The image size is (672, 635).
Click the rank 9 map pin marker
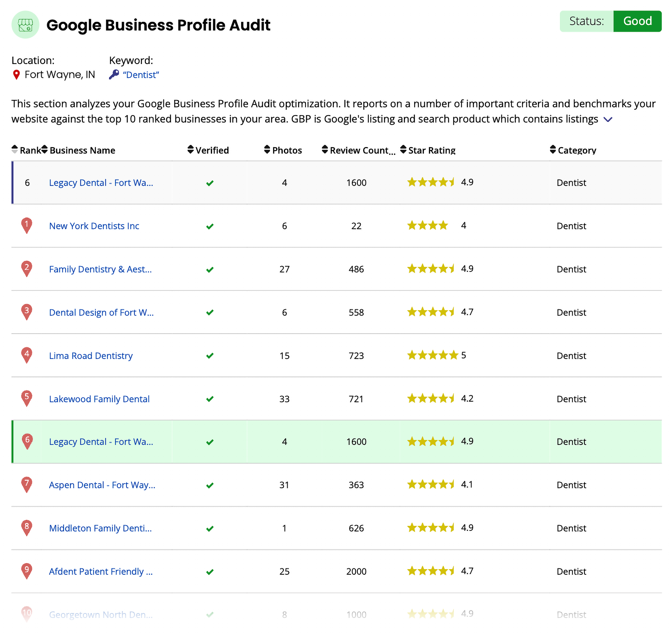[x=27, y=571]
